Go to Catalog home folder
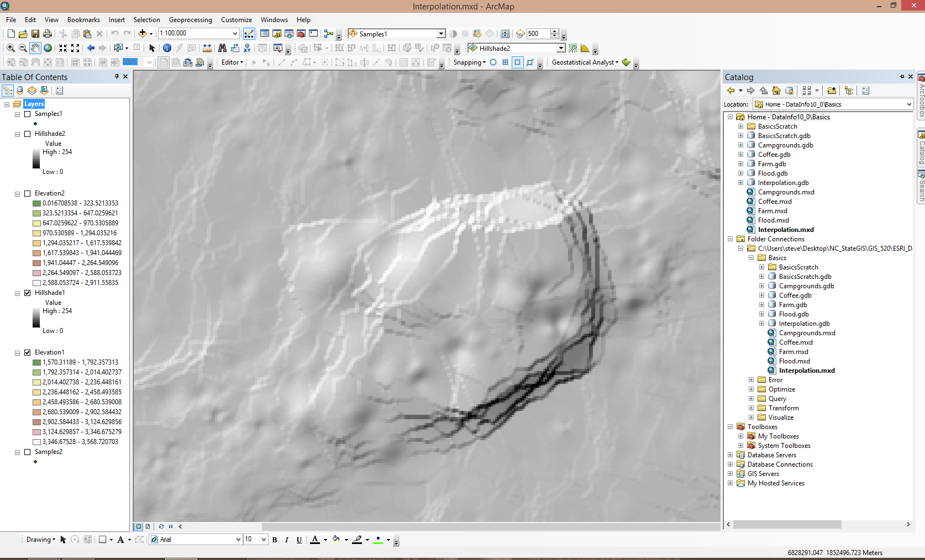This screenshot has width=925, height=560. tap(776, 91)
